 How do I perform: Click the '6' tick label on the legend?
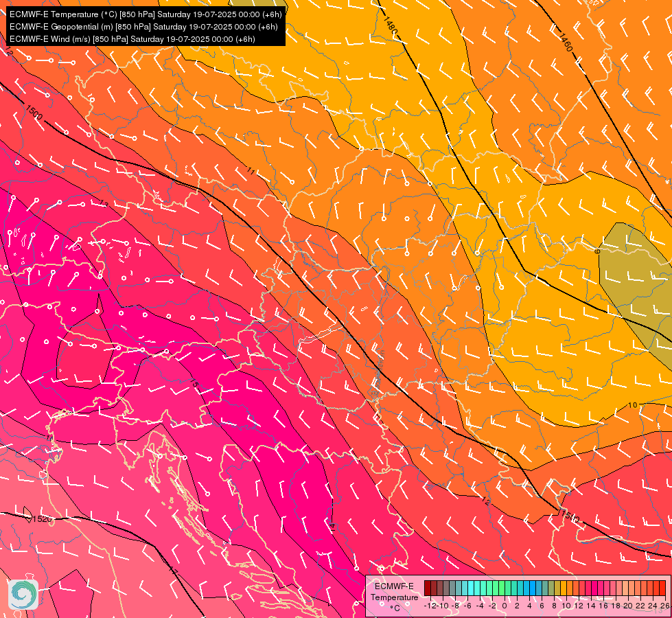click(x=542, y=606)
